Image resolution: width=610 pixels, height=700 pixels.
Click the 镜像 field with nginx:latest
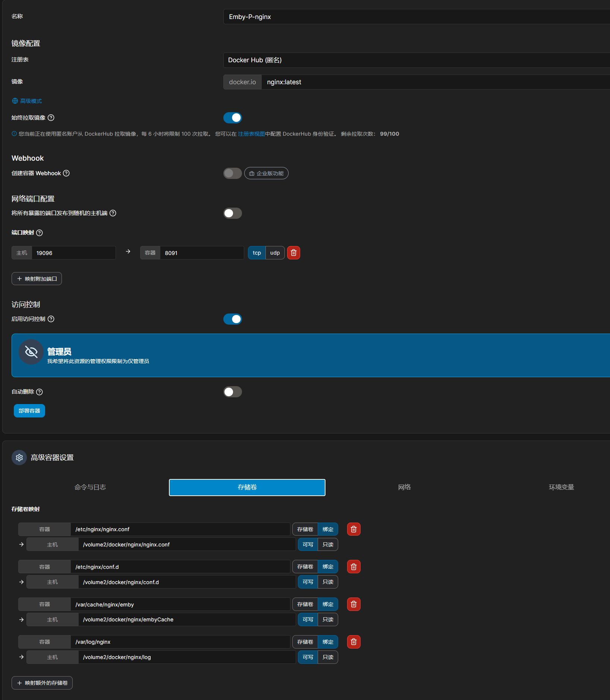[436, 82]
